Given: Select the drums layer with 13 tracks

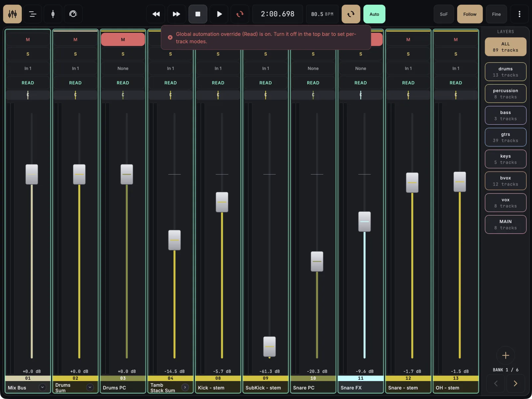Looking at the screenshot, I should coord(505,72).
